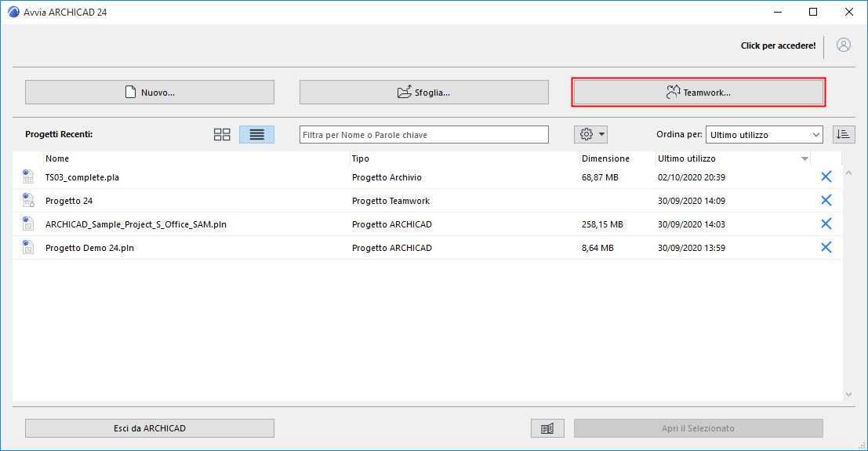The width and height of the screenshot is (868, 451).
Task: Click the ARCHICAD_Sample_Project_S_Office_SAM.pln file icon
Action: [x=27, y=224]
